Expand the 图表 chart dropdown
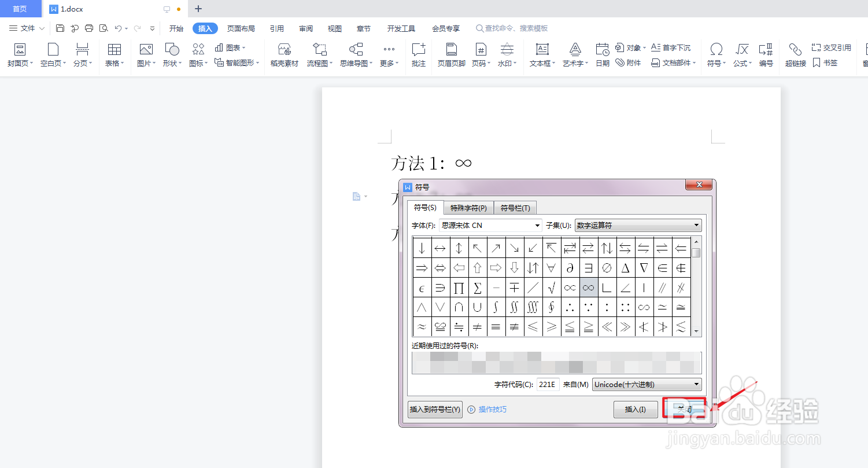The image size is (868, 468). (230, 47)
